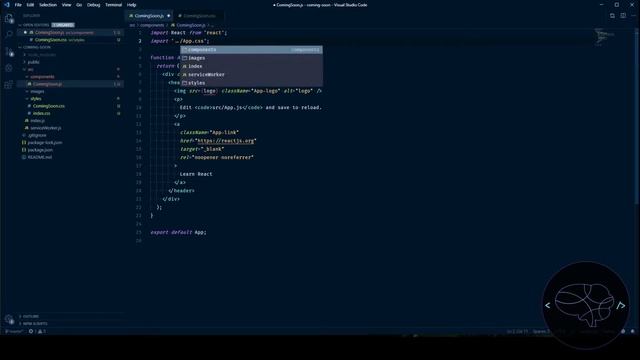The image size is (640, 360).
Task: Expand the node_modules folder
Action: tap(41, 55)
